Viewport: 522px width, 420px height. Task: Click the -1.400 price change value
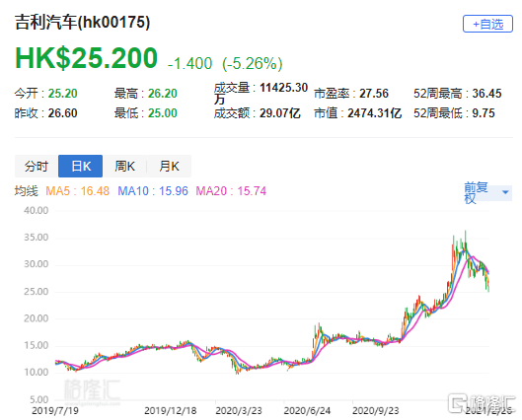pos(189,63)
